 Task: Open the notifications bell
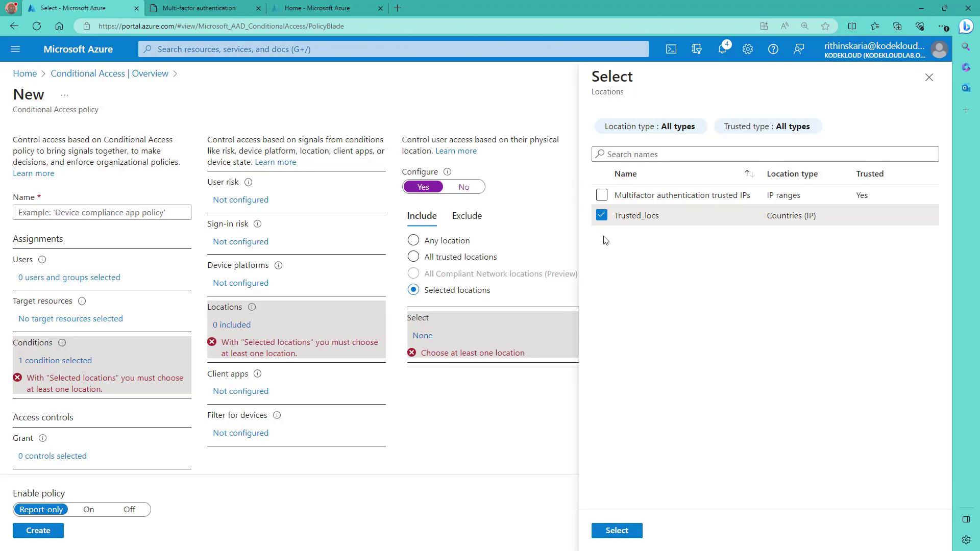click(722, 49)
